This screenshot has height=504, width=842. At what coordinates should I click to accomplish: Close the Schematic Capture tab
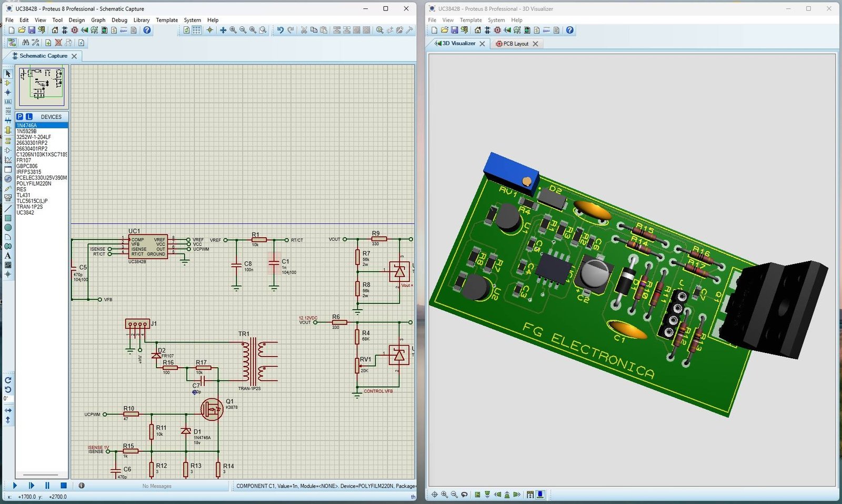coord(74,56)
